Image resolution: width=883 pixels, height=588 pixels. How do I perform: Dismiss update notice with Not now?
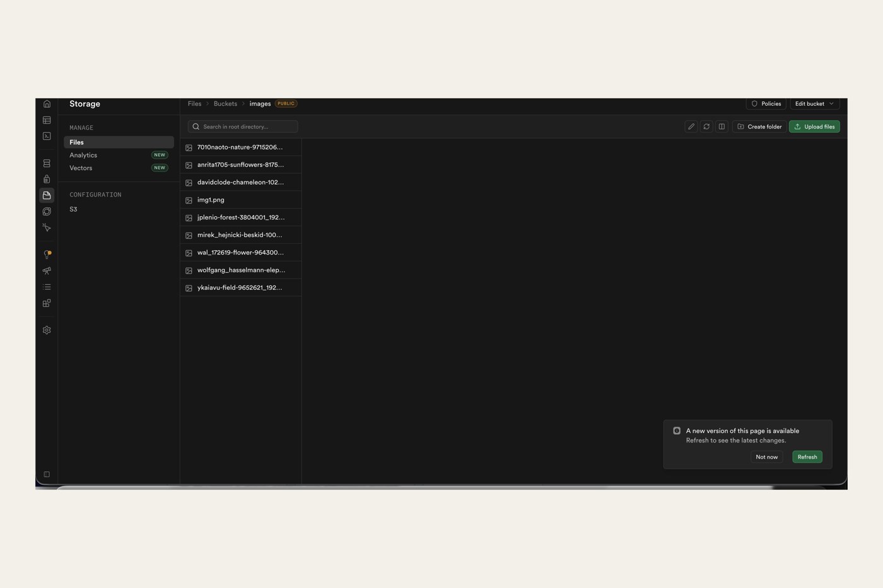[x=766, y=457]
